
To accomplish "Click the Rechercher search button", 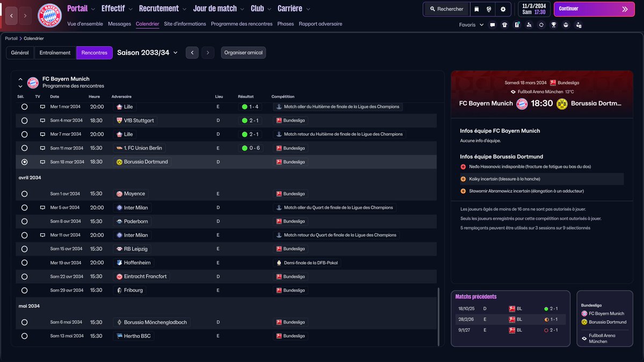I will (446, 9).
